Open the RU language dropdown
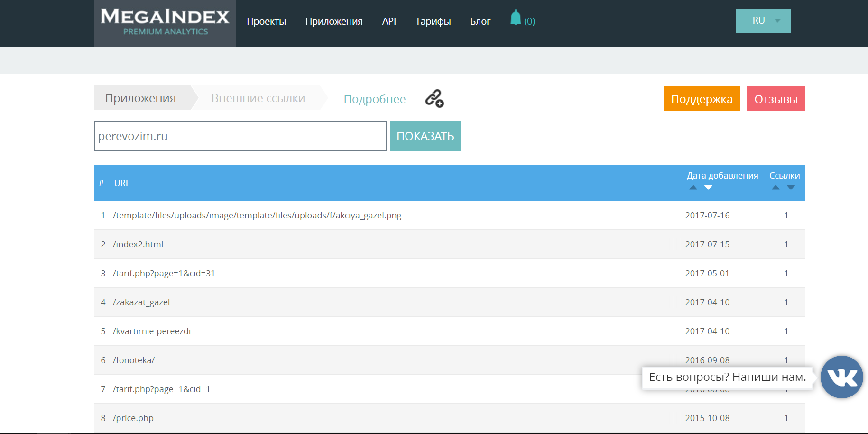Image resolution: width=868 pixels, height=434 pixels. click(763, 20)
